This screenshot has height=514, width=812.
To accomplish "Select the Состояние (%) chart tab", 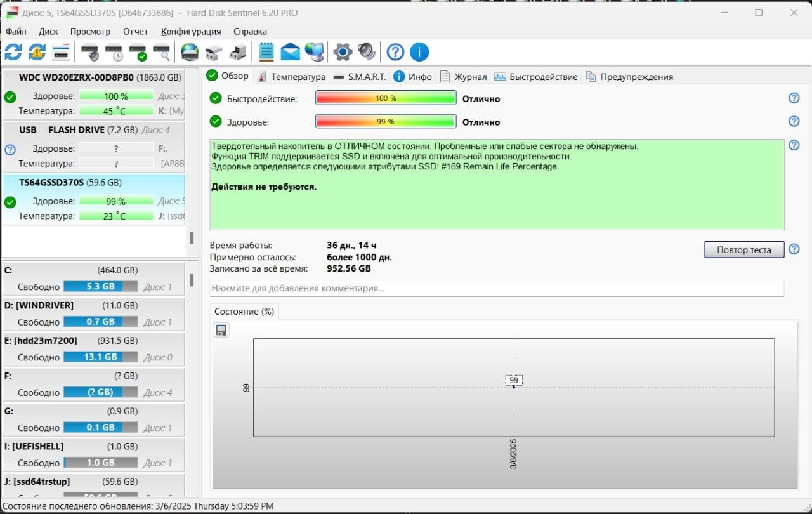I will [244, 312].
